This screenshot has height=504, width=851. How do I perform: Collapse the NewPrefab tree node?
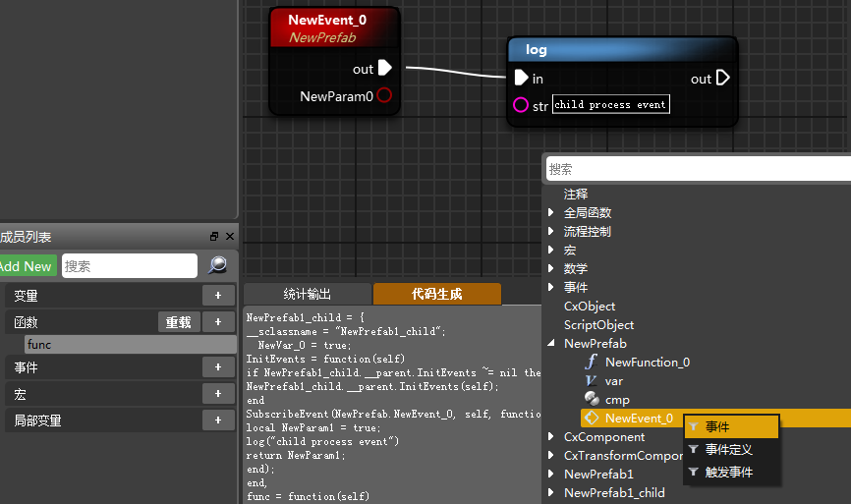(x=550, y=344)
